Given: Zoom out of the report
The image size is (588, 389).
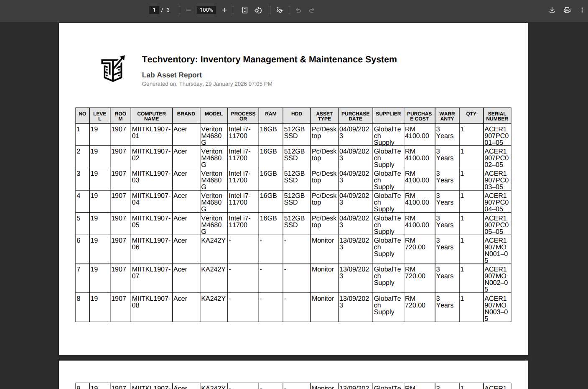Looking at the screenshot, I should (188, 10).
